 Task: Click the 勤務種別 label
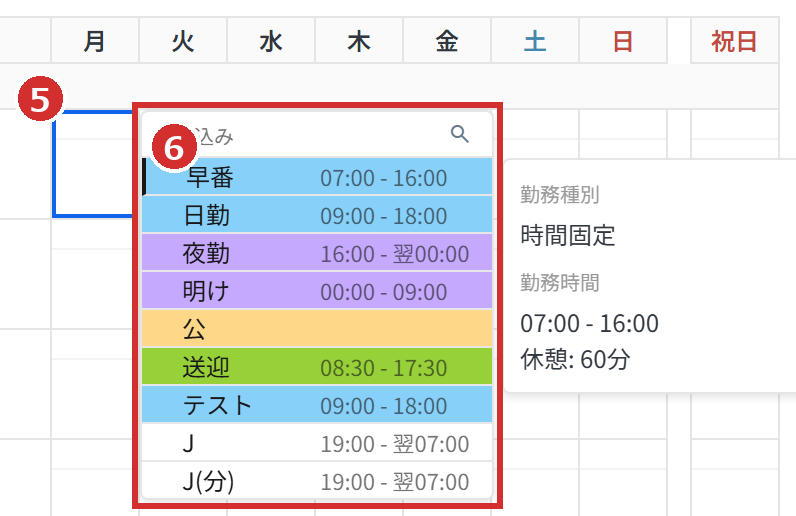pyautogui.click(x=559, y=195)
